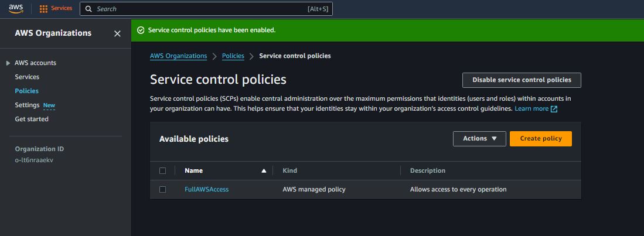Screen dimensions: 644x236
Task: Open Get started in the sidebar
Action: click(32, 119)
